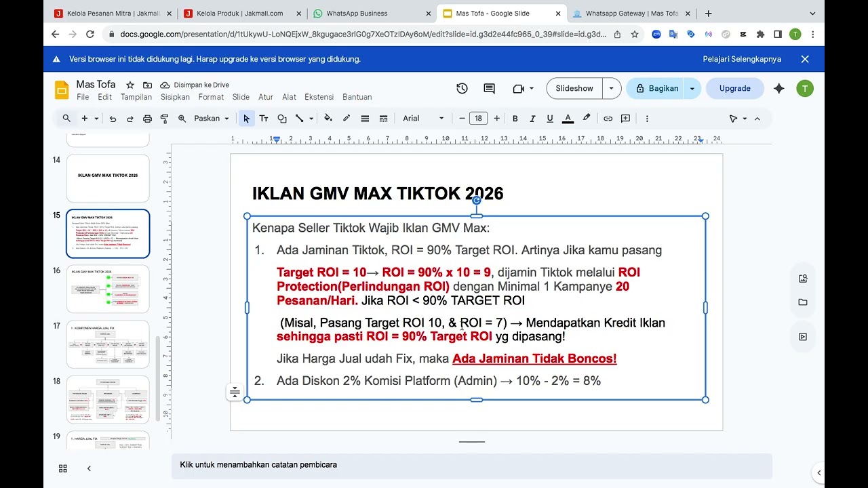Select the line drawing tool
Viewport: 868px width, 488px height.
click(x=299, y=119)
